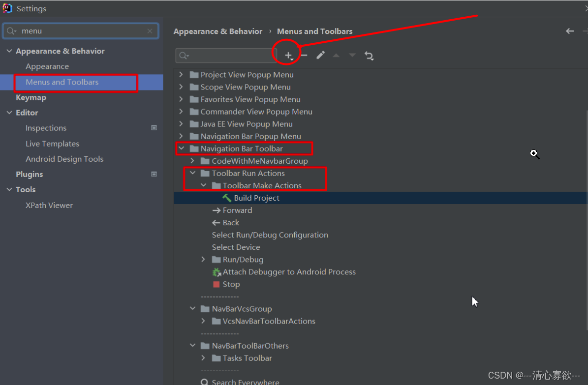Collapse the Tools settings section

click(x=9, y=189)
